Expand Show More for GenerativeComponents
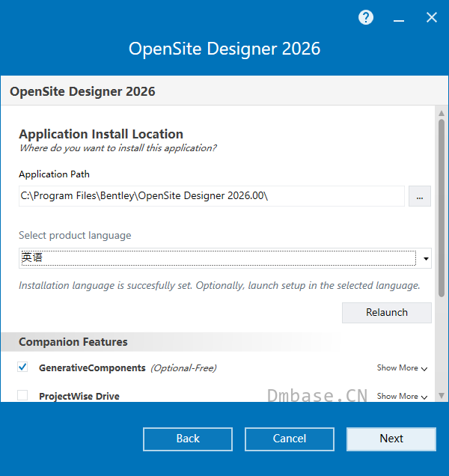The width and height of the screenshot is (449, 476). click(402, 368)
